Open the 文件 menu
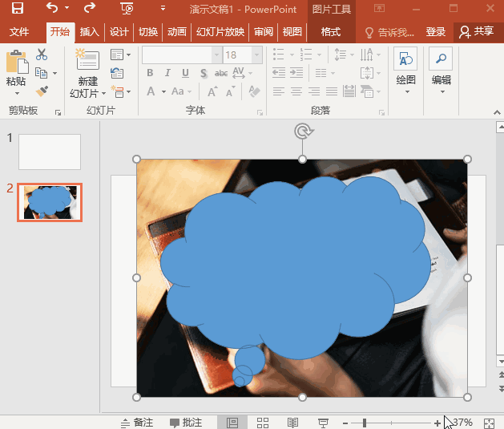504x429 pixels. [19, 32]
